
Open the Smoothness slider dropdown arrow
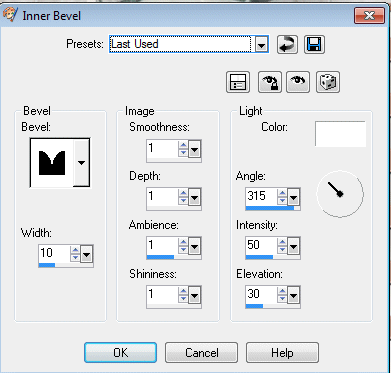(x=195, y=150)
